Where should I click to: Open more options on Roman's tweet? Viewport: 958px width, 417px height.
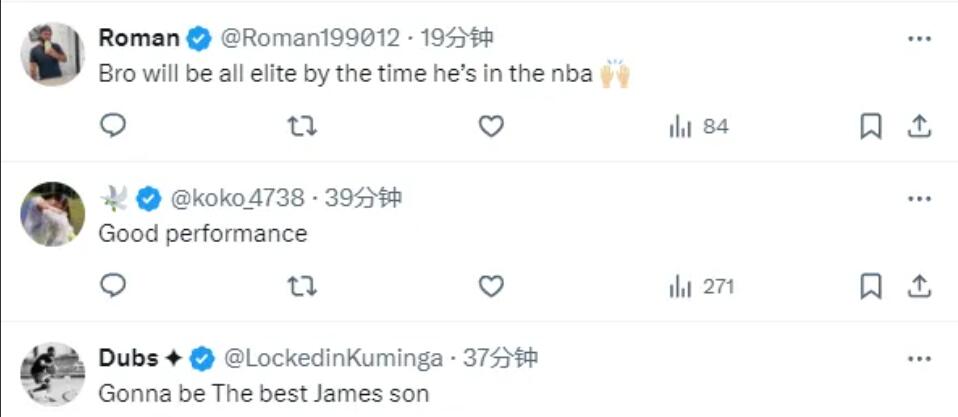point(919,39)
